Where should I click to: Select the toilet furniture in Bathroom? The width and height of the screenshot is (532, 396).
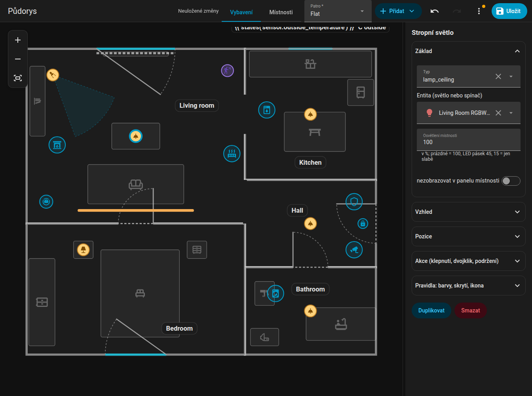(x=265, y=337)
